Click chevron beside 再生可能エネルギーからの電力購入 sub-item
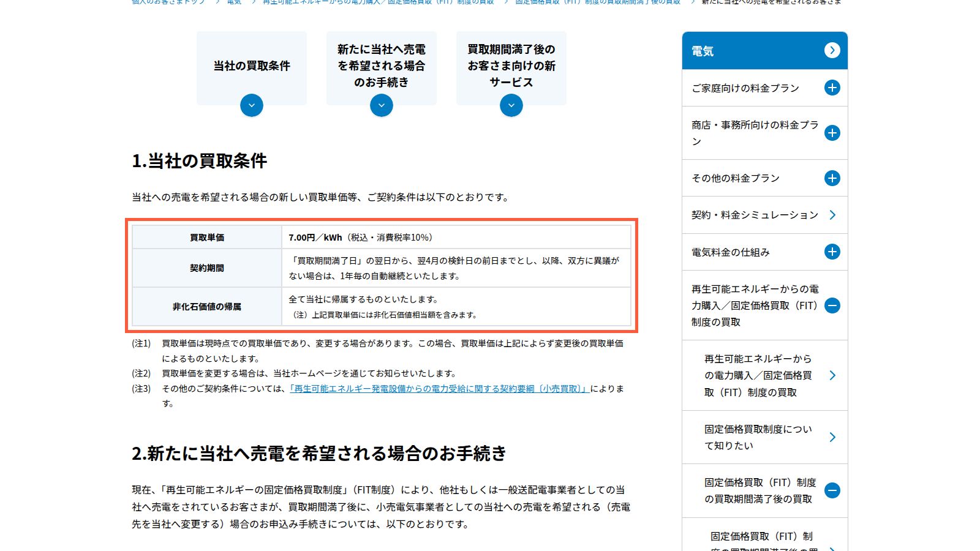The height and width of the screenshot is (551, 980). (x=832, y=375)
